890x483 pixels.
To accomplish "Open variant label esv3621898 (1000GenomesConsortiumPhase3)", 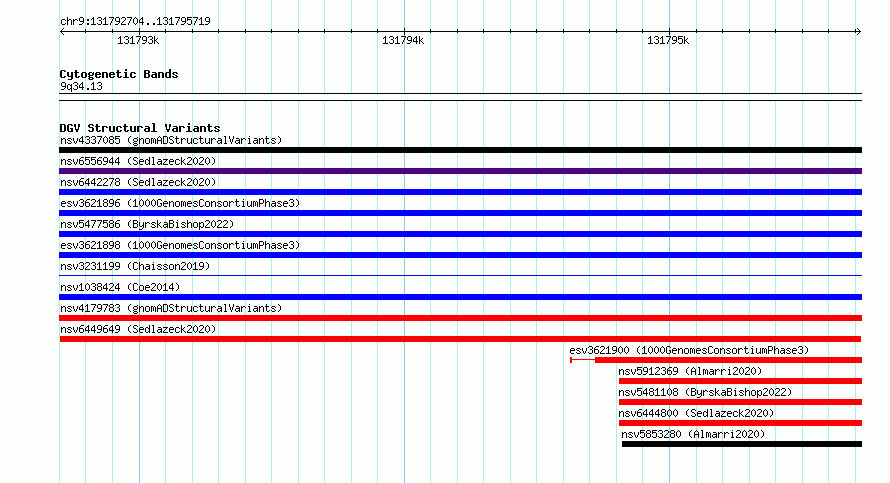I will (x=180, y=245).
